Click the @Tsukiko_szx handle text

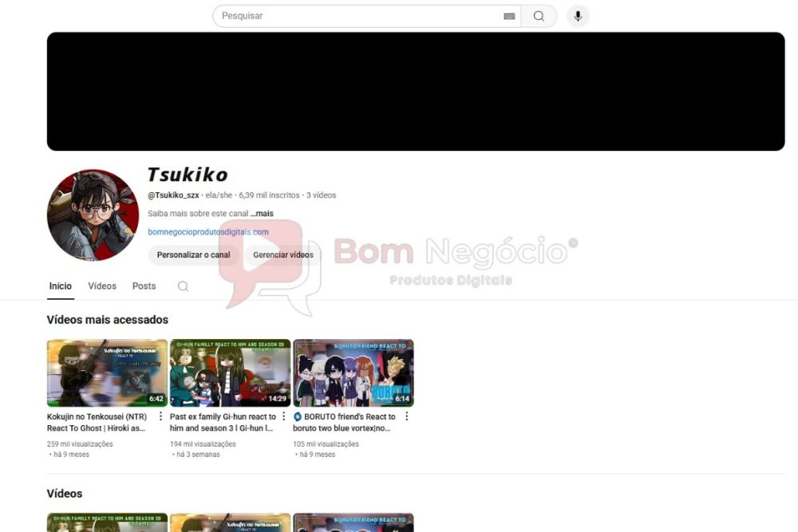click(x=173, y=195)
